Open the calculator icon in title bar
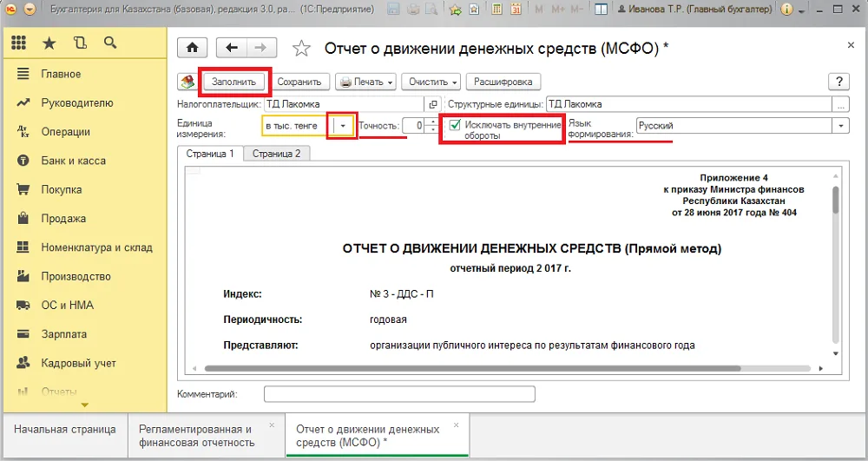This screenshot has width=868, height=461. pos(496,9)
